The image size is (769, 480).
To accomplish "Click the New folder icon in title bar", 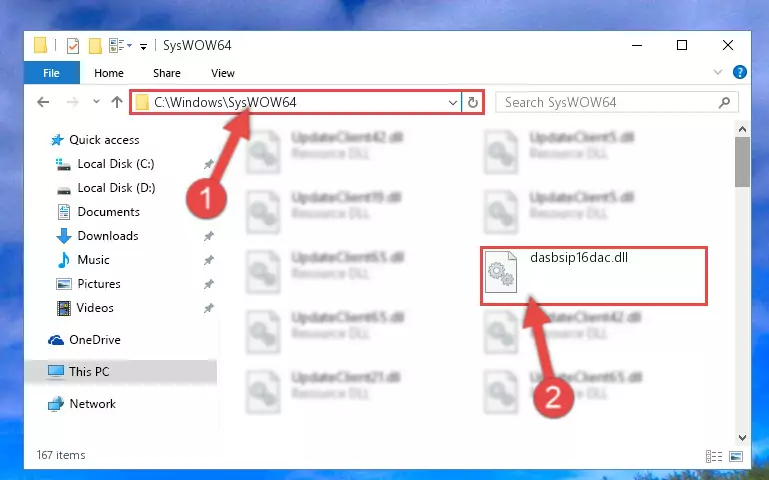I will pyautogui.click(x=95, y=46).
